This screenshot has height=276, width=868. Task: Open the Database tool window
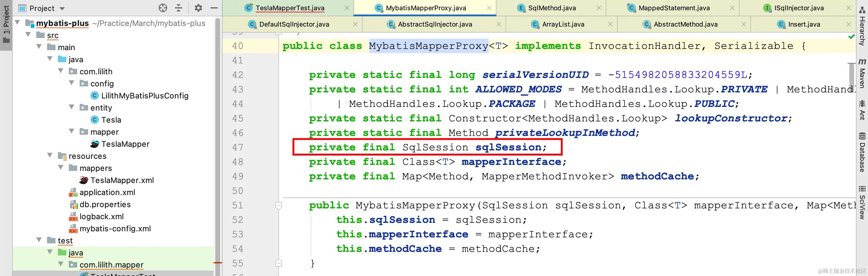(x=862, y=152)
